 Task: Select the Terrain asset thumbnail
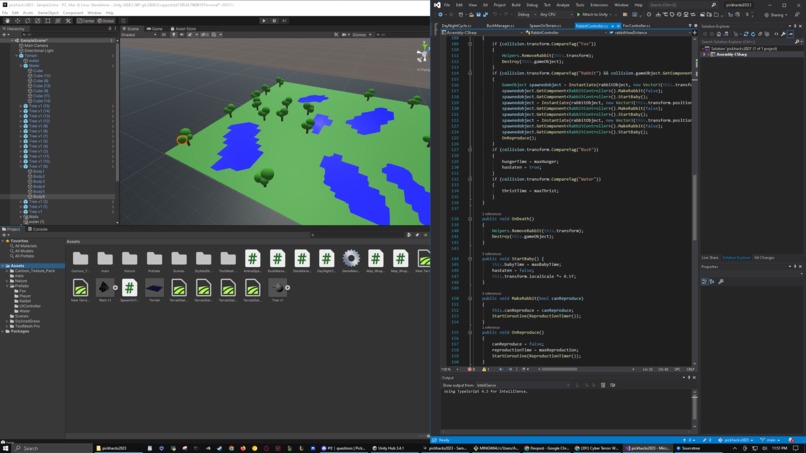click(154, 288)
